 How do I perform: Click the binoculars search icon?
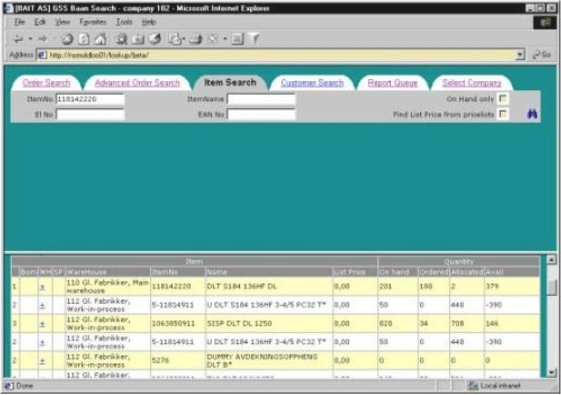(532, 114)
